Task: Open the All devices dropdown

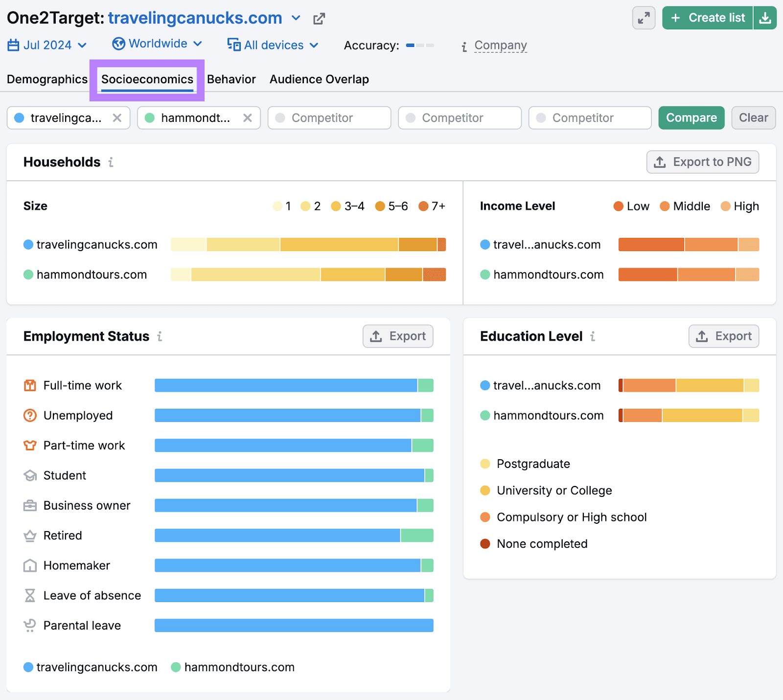Action: click(x=273, y=45)
